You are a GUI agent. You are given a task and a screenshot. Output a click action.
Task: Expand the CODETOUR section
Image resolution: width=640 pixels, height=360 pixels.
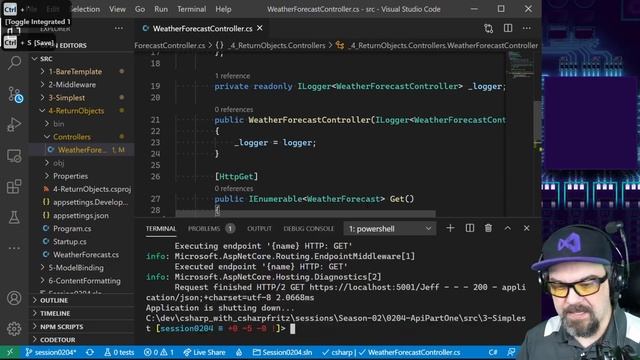point(58,340)
